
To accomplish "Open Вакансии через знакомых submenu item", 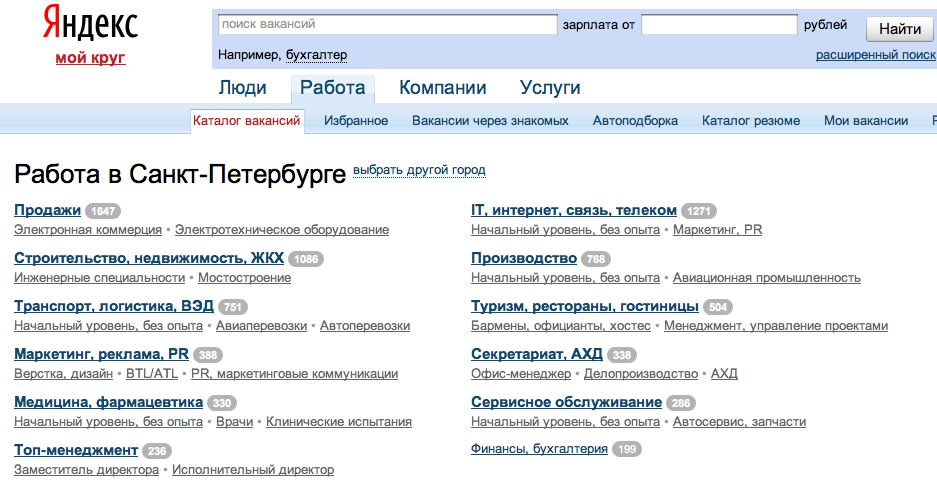I will pos(490,121).
